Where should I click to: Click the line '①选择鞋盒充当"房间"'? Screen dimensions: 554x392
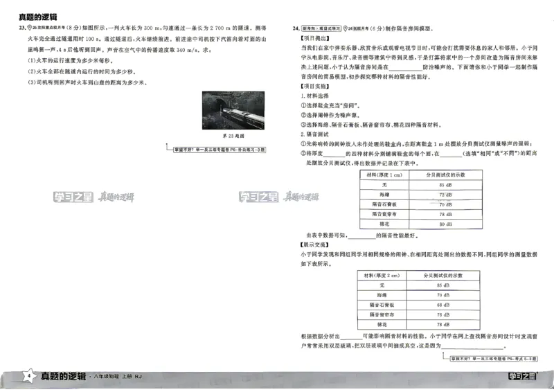pyautogui.click(x=331, y=105)
